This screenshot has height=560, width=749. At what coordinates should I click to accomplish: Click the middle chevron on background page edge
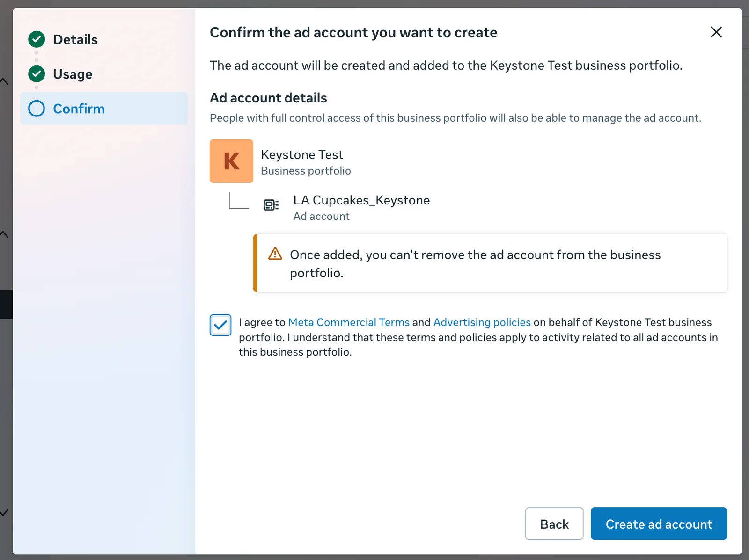click(x=4, y=234)
